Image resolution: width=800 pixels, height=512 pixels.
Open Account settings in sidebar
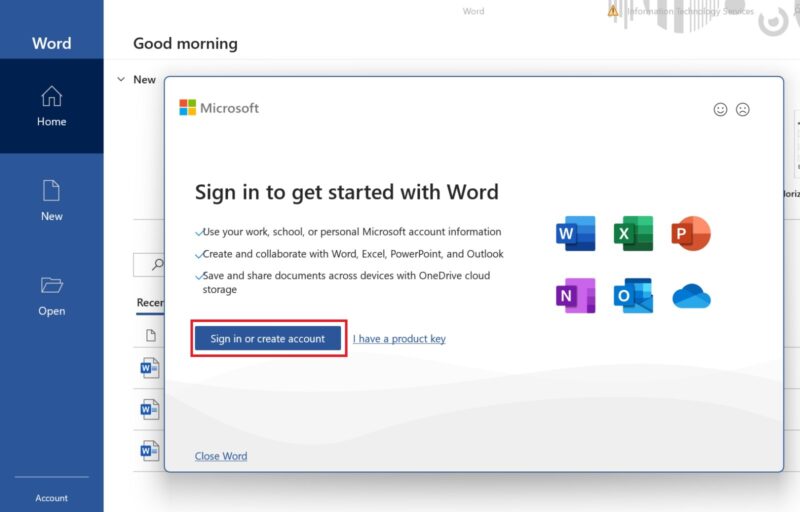(x=52, y=498)
